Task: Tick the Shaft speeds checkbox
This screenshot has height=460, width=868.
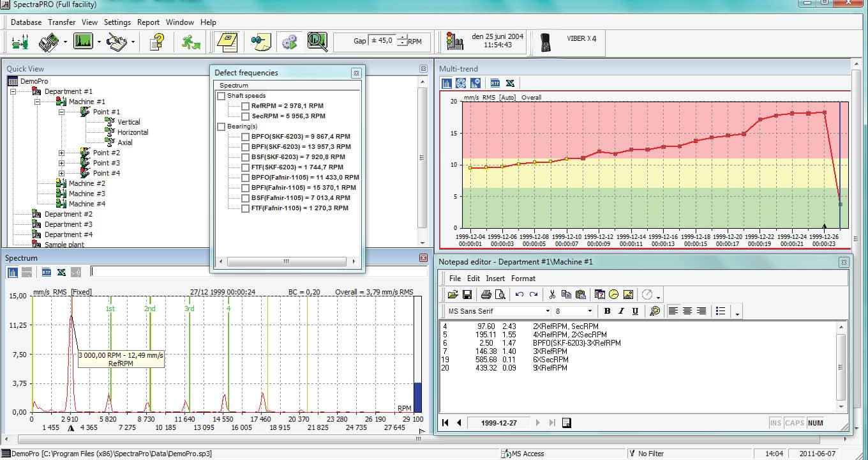Action: (221, 96)
